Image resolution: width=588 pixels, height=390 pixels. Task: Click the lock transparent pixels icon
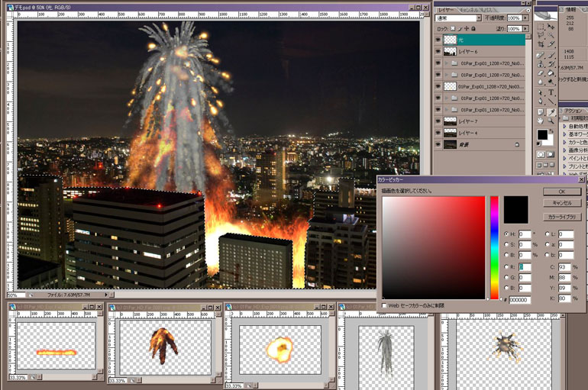click(x=453, y=28)
